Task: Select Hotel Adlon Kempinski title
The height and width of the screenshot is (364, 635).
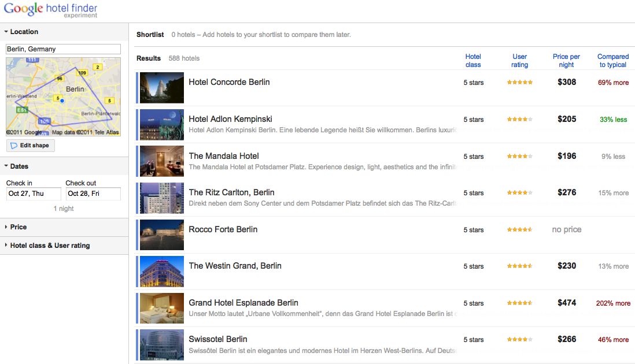Action: pyautogui.click(x=230, y=119)
